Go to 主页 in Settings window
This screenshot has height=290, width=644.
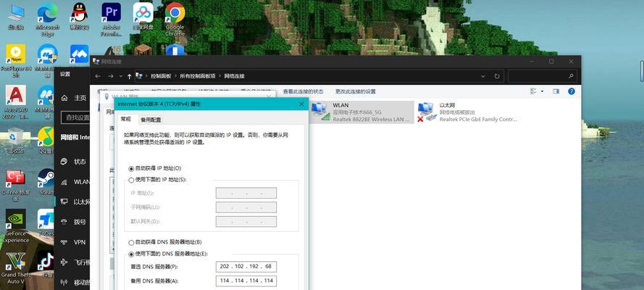pyautogui.click(x=75, y=98)
